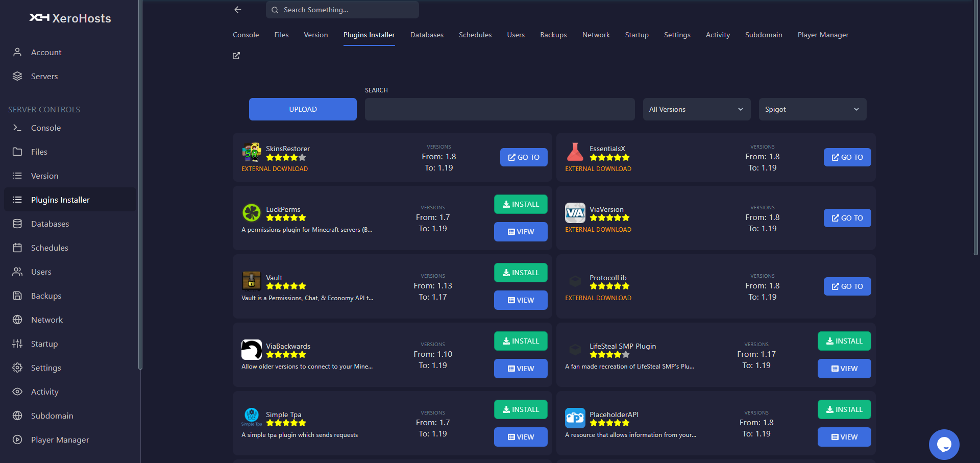Viewport: 980px width, 463px height.
Task: Click the sidebar vertical scrollbar
Action: pos(140,184)
